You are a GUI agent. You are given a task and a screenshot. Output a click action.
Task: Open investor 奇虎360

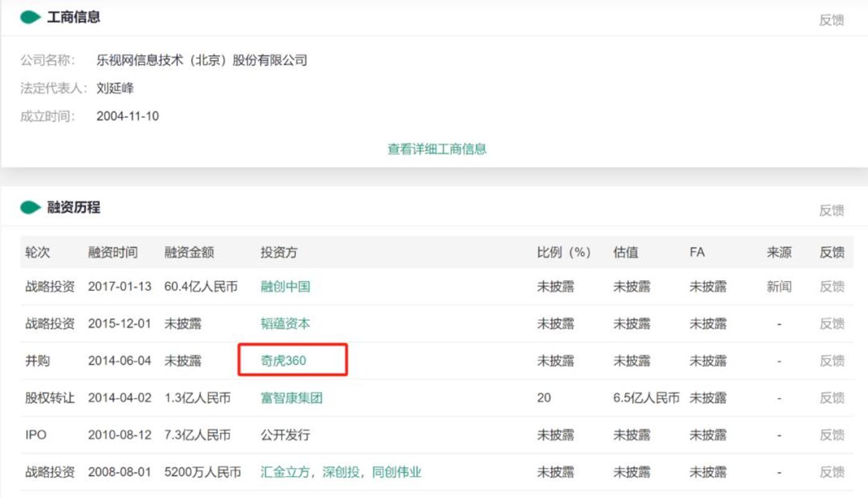pos(284,361)
